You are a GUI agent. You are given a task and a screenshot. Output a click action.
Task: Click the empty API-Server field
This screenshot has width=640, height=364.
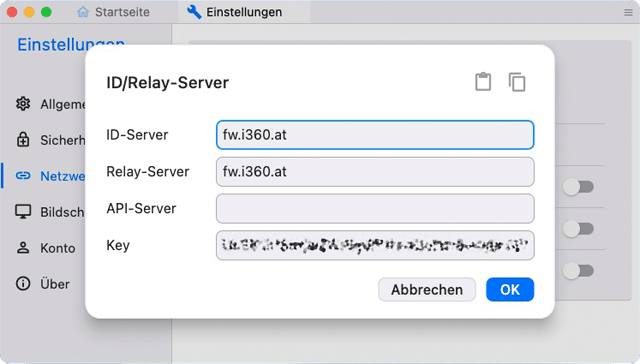375,209
